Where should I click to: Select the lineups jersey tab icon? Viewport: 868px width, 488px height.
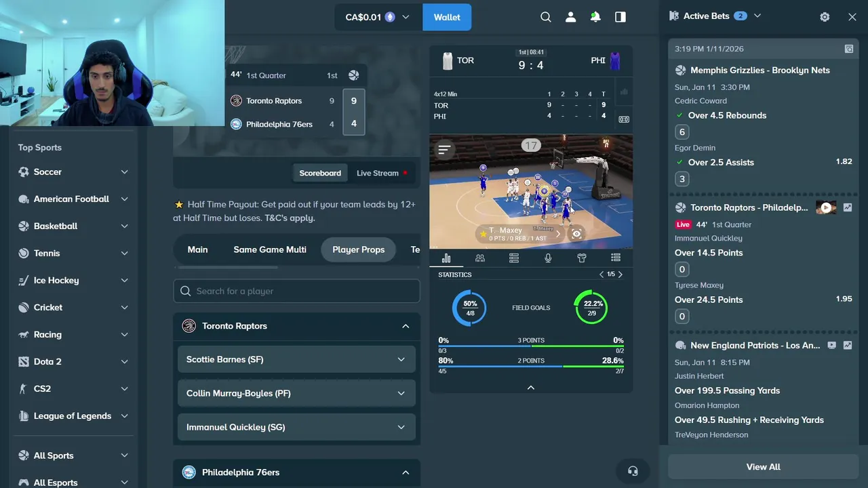pyautogui.click(x=582, y=258)
